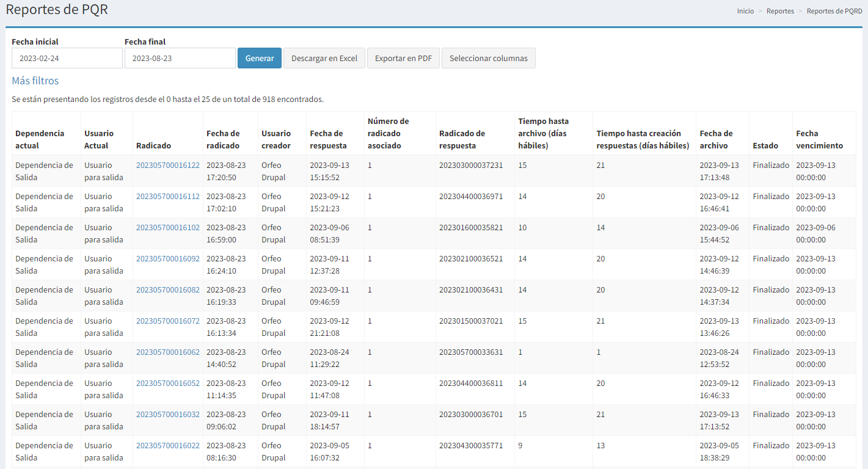
Task: Open radicado 202305700016082
Action: [x=167, y=289]
